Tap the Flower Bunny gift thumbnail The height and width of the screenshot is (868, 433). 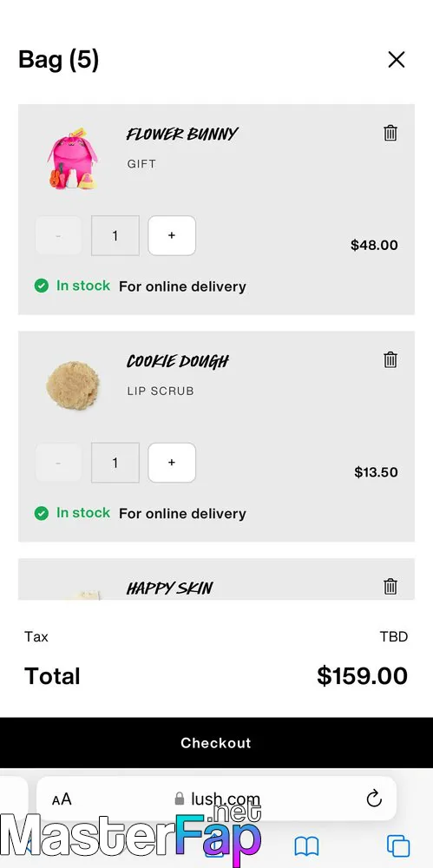(73, 159)
